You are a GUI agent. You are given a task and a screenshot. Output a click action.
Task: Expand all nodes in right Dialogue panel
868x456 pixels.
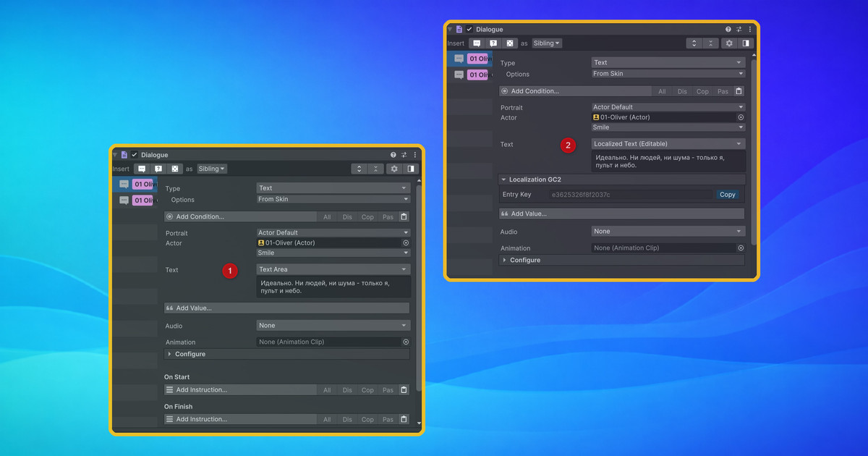694,43
